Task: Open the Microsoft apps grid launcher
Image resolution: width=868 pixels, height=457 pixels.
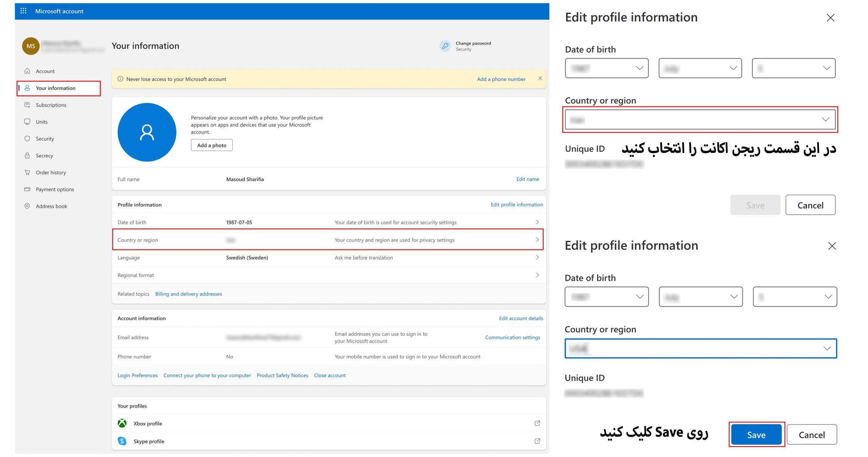Action: (23, 11)
